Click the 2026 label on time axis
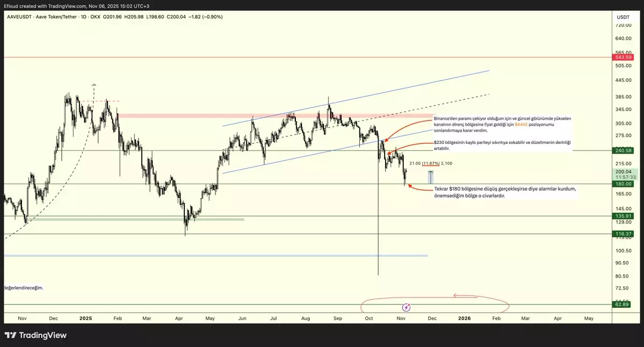The width and height of the screenshot is (644, 347). [x=465, y=318]
